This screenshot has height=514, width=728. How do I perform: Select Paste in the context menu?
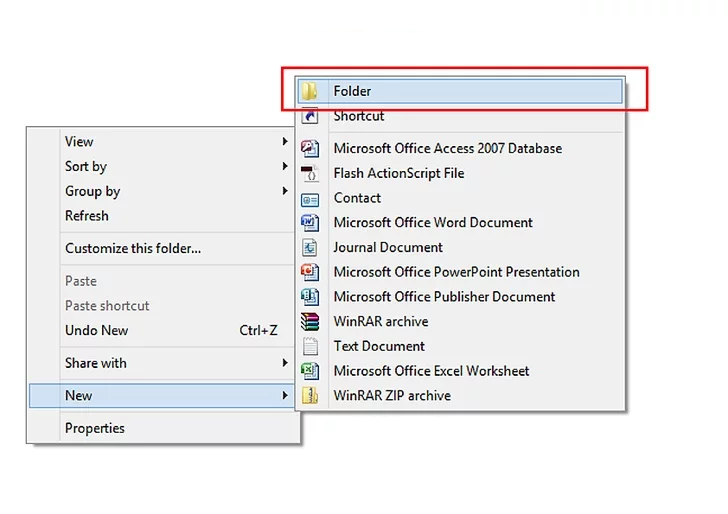point(81,281)
